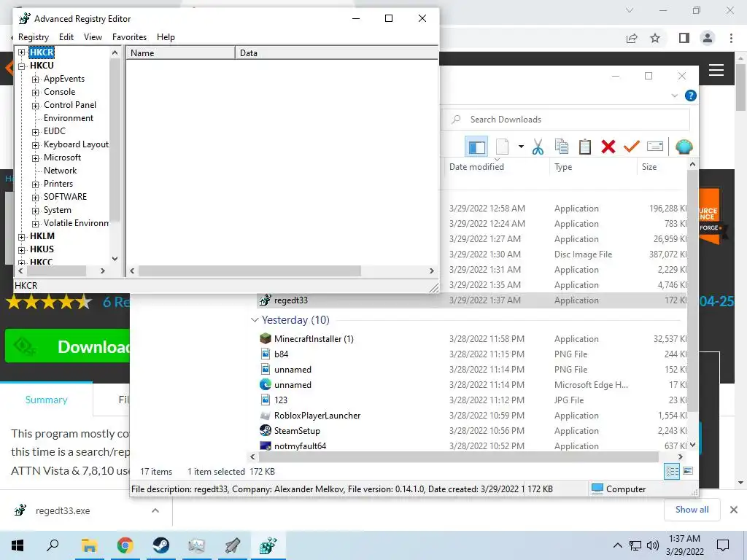
Task: Bookmark this page with the star icon
Action: pyautogui.click(x=655, y=38)
